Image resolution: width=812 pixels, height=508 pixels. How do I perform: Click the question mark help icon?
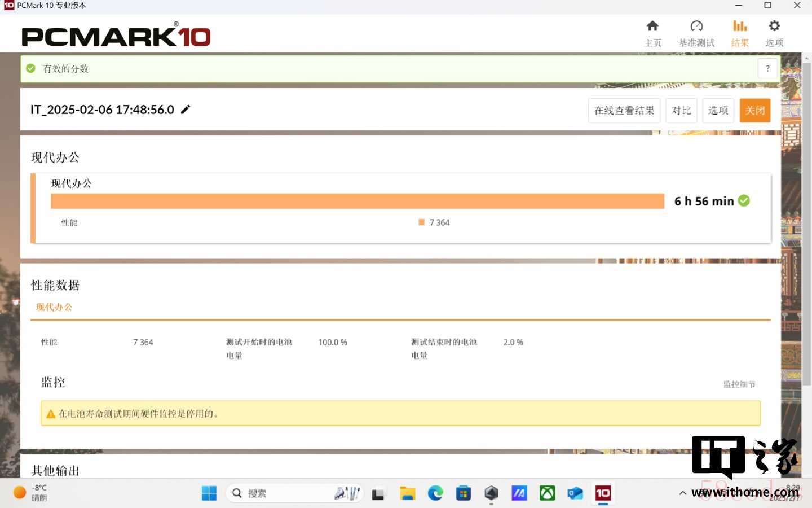[x=767, y=69]
